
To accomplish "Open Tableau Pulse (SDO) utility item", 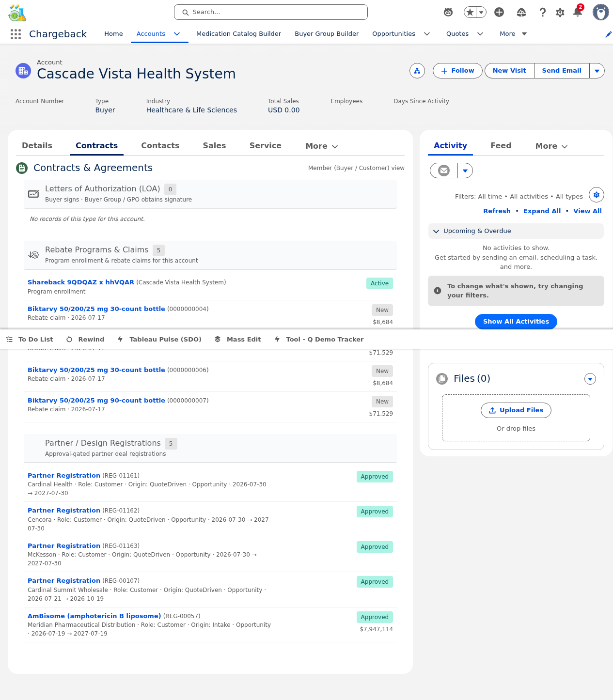I will pos(159,340).
